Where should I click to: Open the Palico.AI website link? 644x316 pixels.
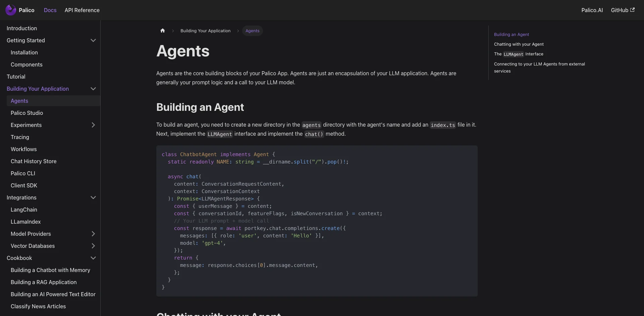592,10
